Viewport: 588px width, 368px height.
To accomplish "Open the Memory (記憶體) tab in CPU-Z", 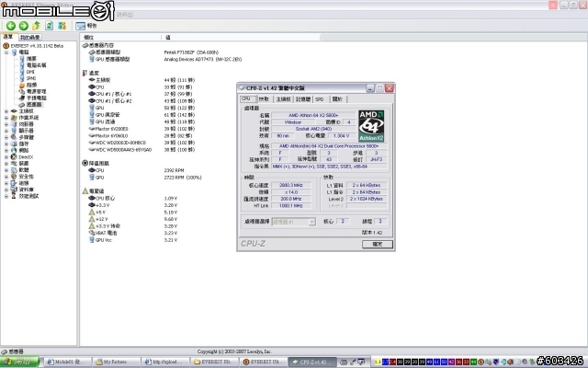I will tap(303, 99).
